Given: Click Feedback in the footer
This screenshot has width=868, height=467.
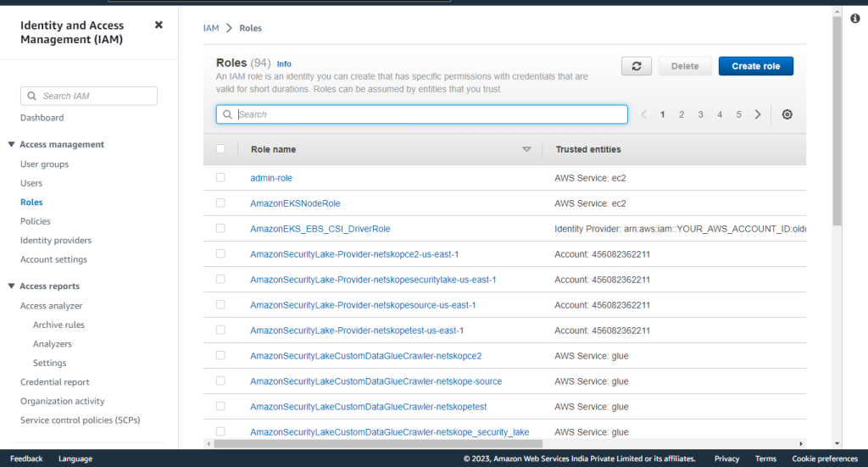Looking at the screenshot, I should coord(26,459).
